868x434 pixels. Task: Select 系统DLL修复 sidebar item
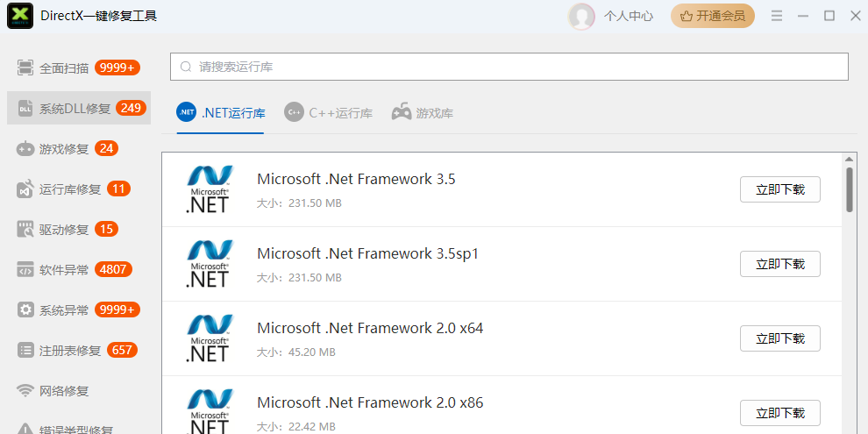[x=79, y=108]
